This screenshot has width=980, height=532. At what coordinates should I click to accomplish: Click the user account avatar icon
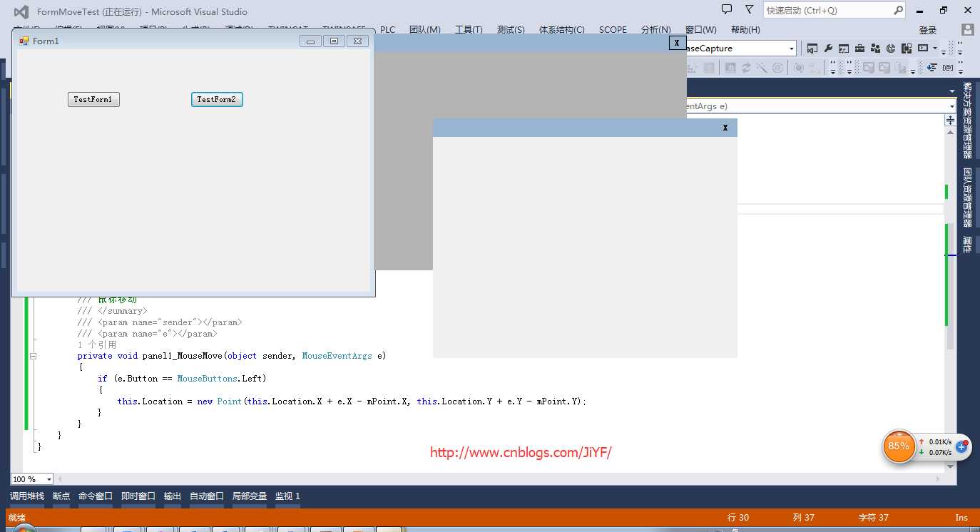click(x=968, y=30)
